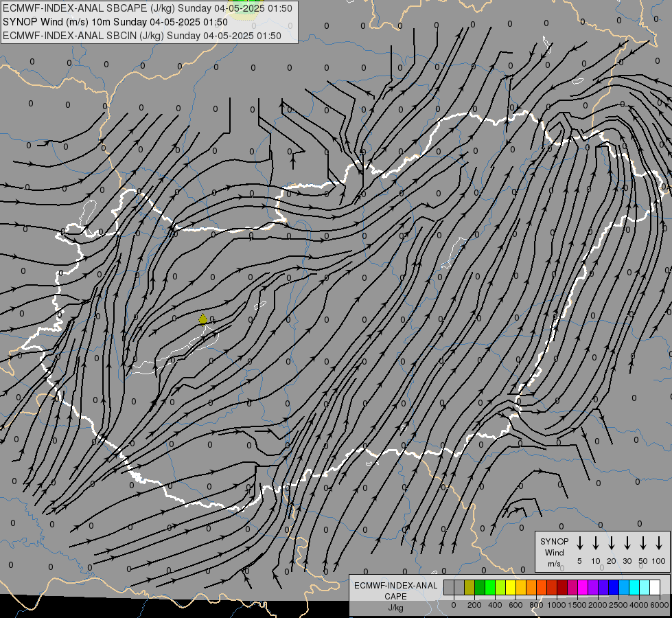Click the yellow station marker on the map
Screen dimensions: 672x618
pos(203,319)
